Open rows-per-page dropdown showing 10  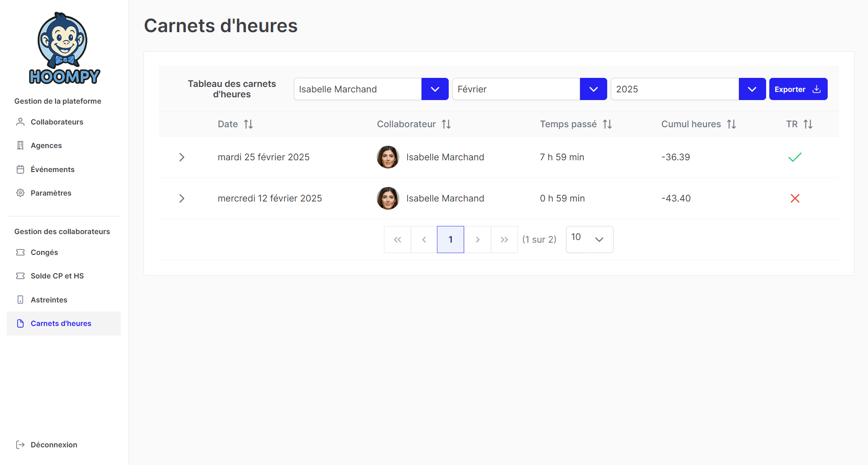599,240
